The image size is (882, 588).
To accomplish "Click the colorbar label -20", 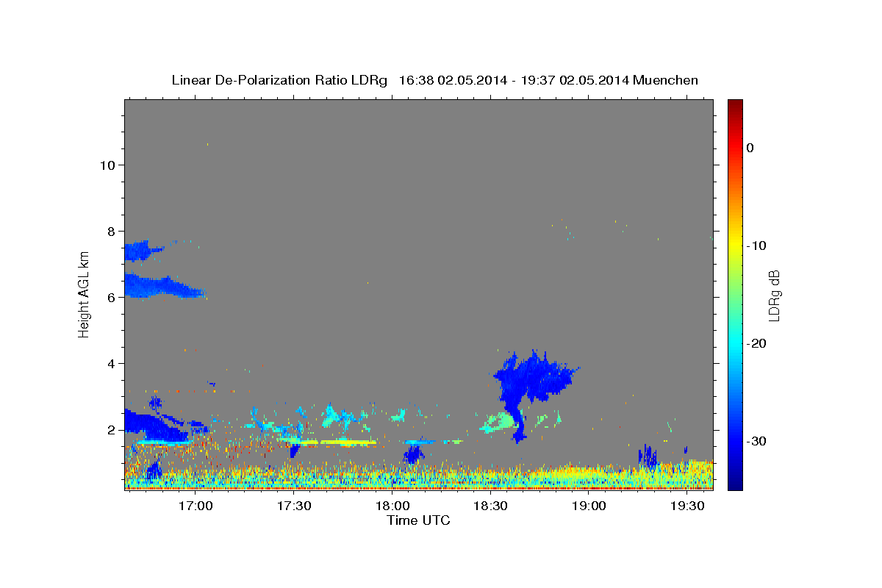I will [x=756, y=343].
